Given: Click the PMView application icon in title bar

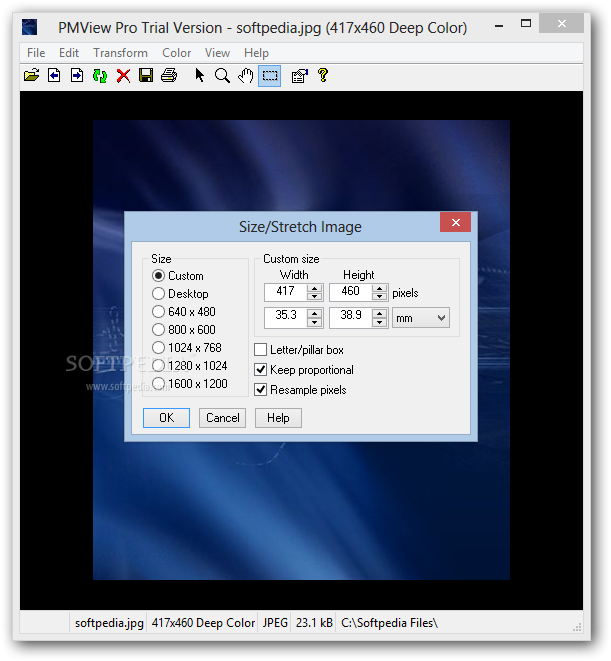Looking at the screenshot, I should pos(30,27).
